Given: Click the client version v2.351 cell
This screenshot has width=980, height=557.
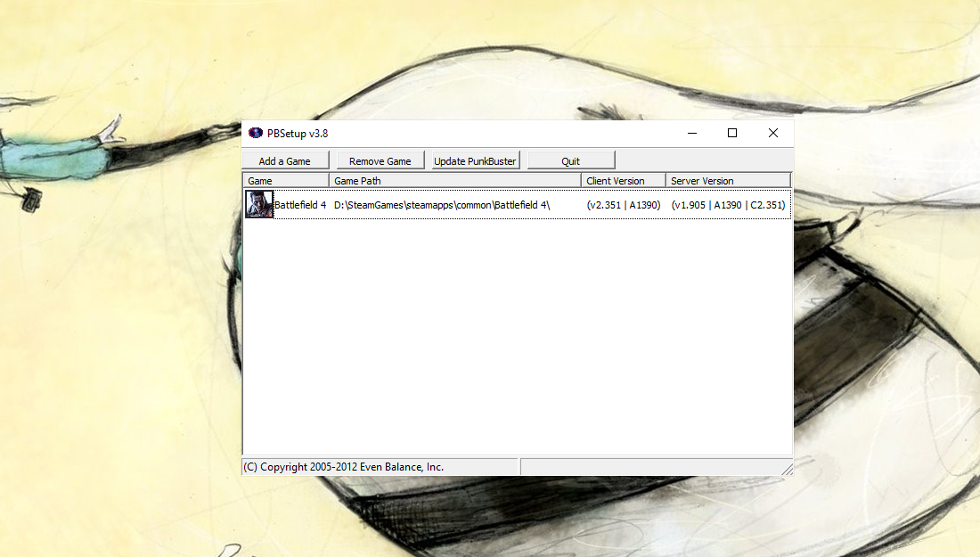Looking at the screenshot, I should tap(623, 205).
